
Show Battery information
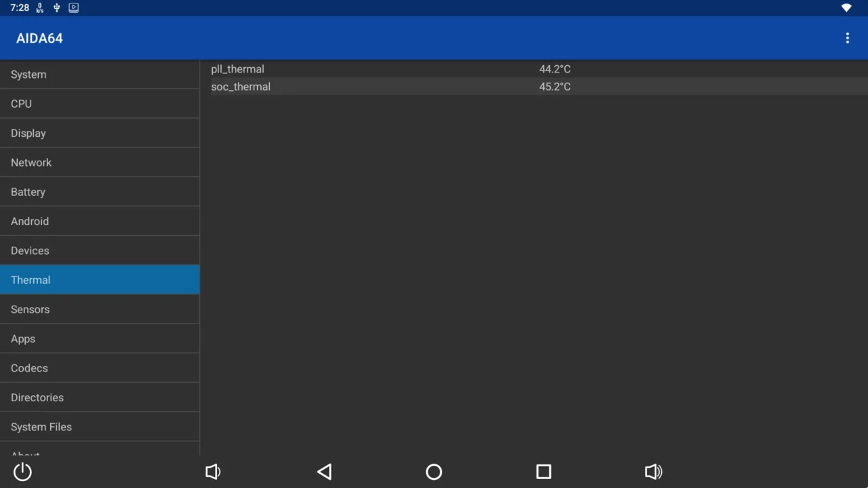point(100,192)
